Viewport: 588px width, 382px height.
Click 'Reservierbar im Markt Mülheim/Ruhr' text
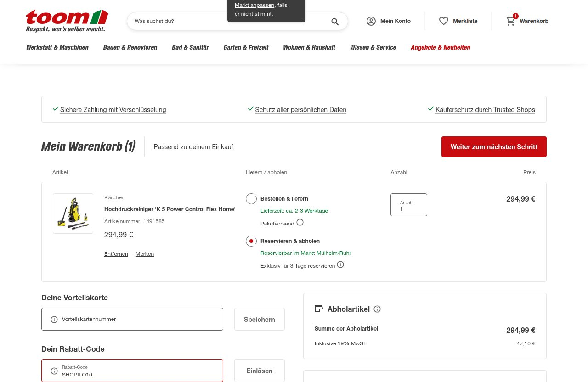pyautogui.click(x=306, y=253)
